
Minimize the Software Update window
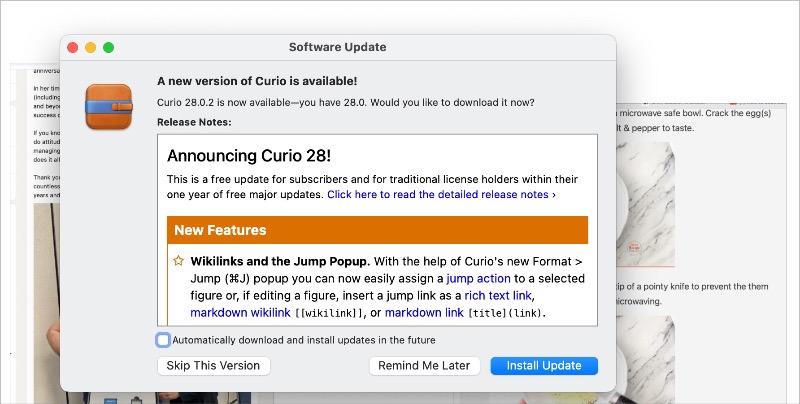pyautogui.click(x=90, y=47)
